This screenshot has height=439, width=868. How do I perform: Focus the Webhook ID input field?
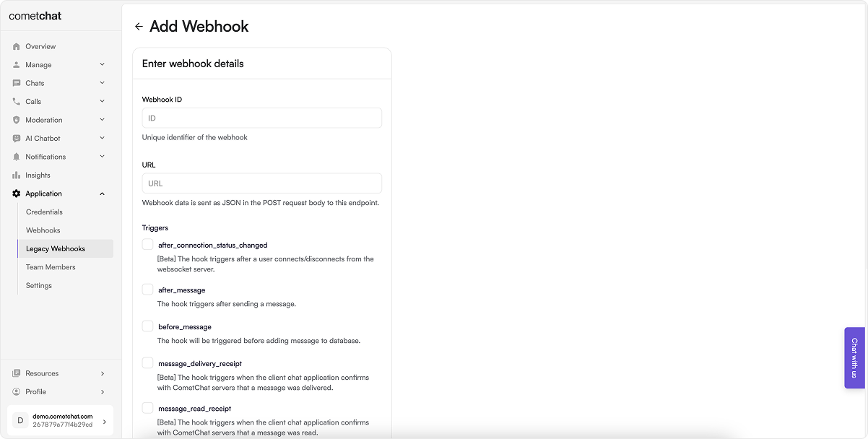[x=261, y=118]
